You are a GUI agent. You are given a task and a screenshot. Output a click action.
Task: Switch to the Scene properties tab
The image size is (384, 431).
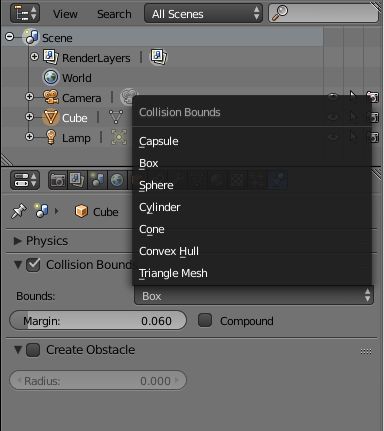click(x=97, y=180)
